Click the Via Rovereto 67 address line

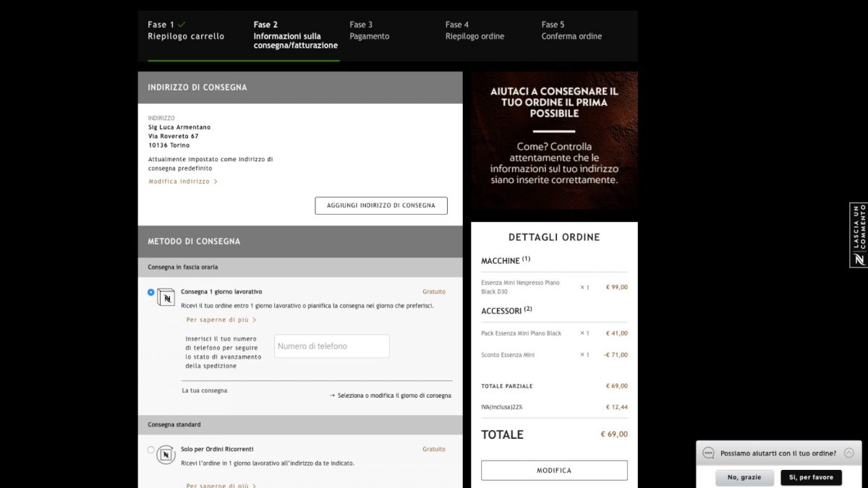pos(174,136)
